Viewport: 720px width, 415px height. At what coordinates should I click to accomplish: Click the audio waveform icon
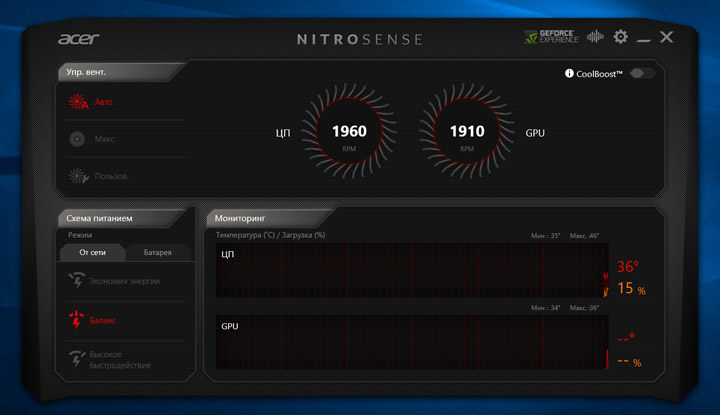595,37
